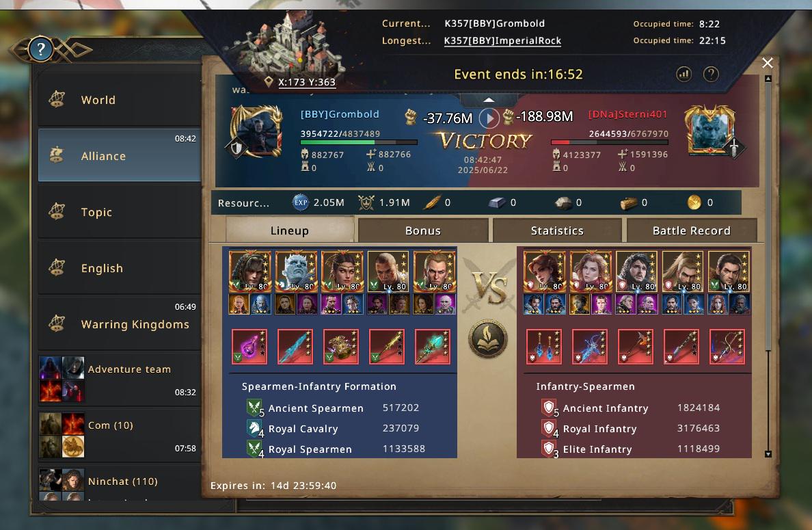Screen dimensions: 812x530
Task: Select enemy earrings equipment icon
Action: coord(544,347)
